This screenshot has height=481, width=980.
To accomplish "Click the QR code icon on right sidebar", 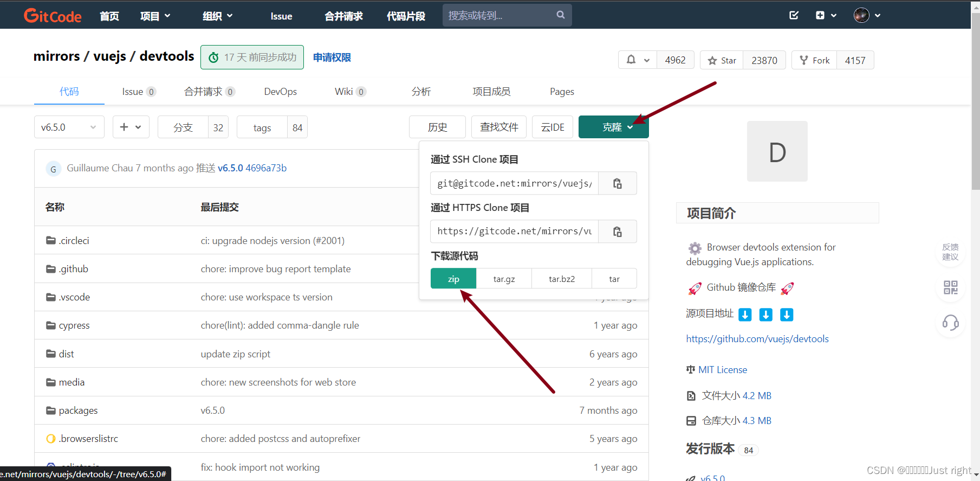I will [x=950, y=287].
